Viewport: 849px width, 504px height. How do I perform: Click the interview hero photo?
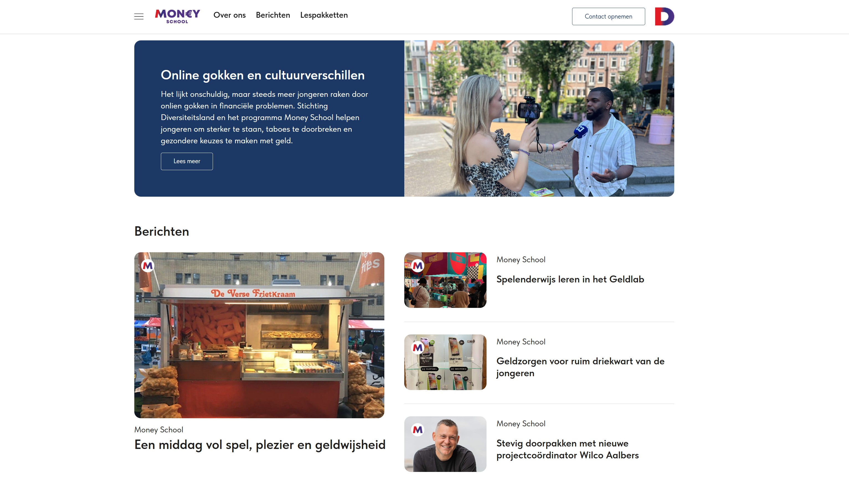(x=539, y=118)
